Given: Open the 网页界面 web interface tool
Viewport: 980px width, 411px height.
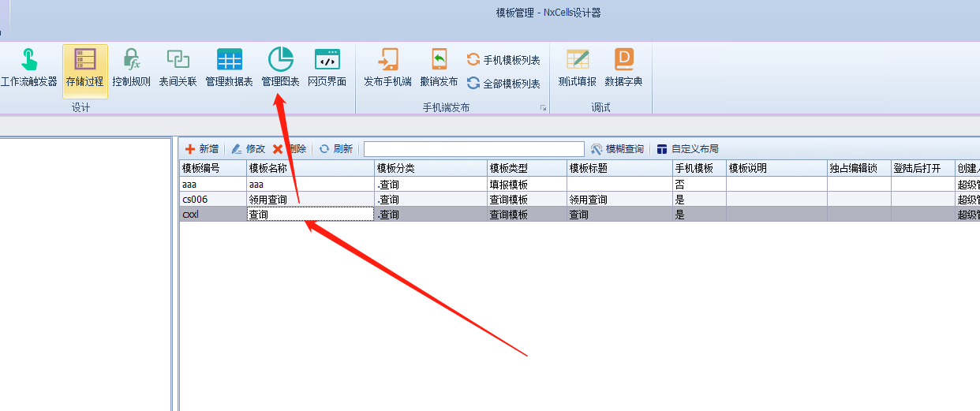Looking at the screenshot, I should click(327, 68).
